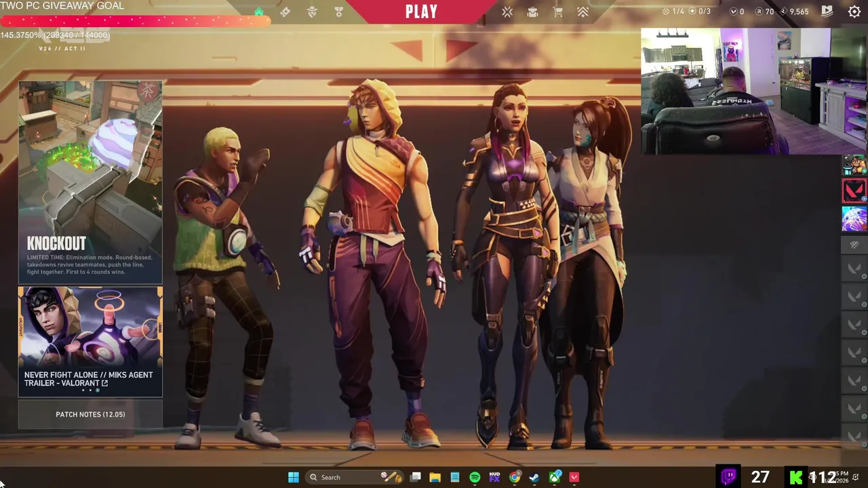Screen dimensions: 868x488
Task: Select the red Valorant logo player avatar
Action: (854, 190)
